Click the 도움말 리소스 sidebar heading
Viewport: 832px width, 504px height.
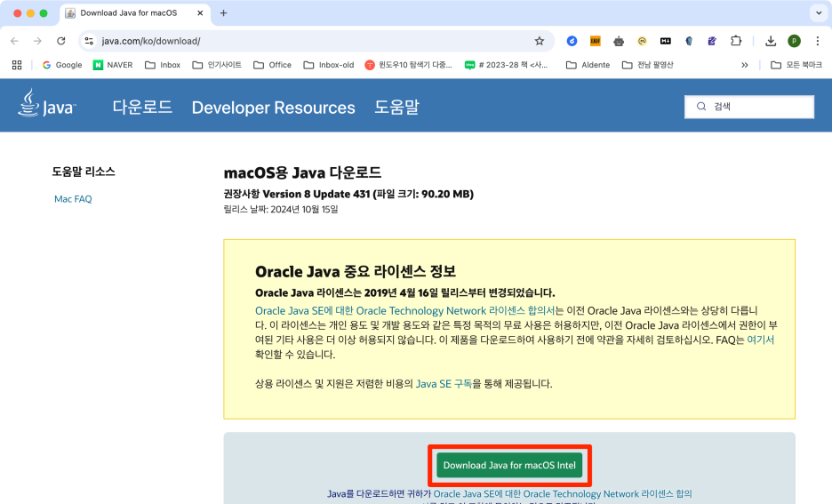point(84,172)
